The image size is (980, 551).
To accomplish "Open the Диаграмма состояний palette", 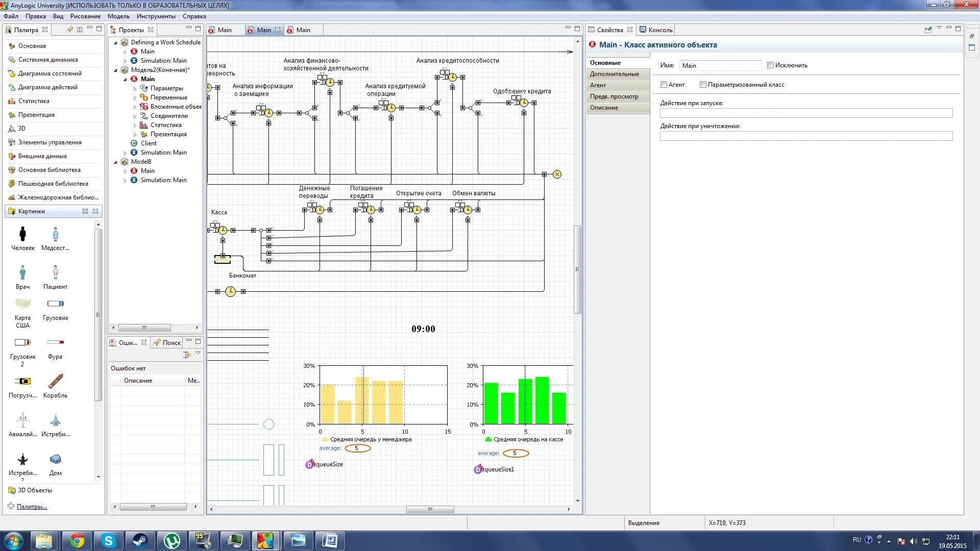I will click(x=50, y=73).
